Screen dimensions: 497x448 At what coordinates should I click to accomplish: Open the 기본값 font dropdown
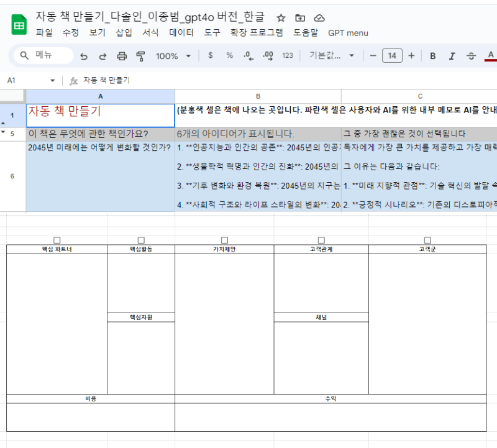click(x=332, y=55)
